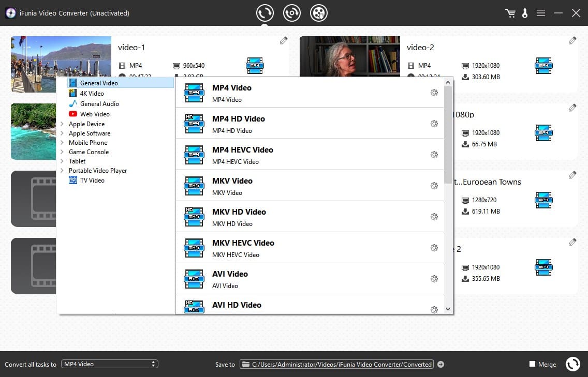Open the video download tab icon
588x377 pixels.
[x=292, y=13]
